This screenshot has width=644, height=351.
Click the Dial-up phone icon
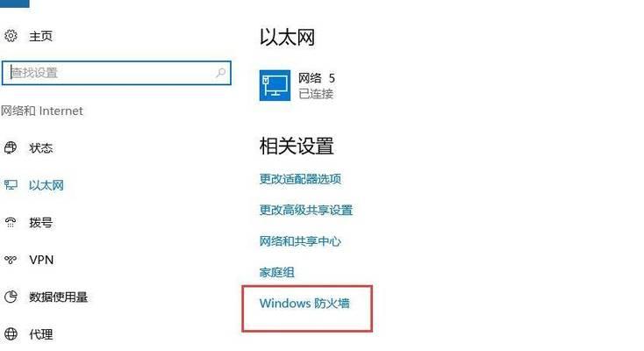coord(11,222)
